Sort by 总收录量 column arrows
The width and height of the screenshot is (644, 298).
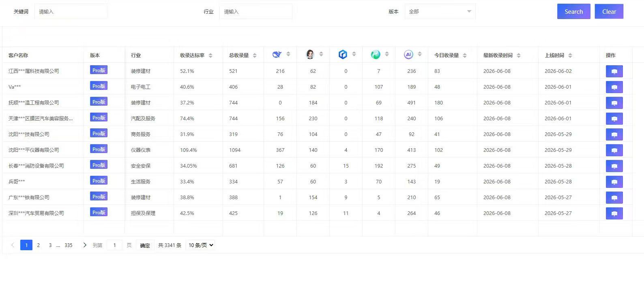[x=255, y=55]
